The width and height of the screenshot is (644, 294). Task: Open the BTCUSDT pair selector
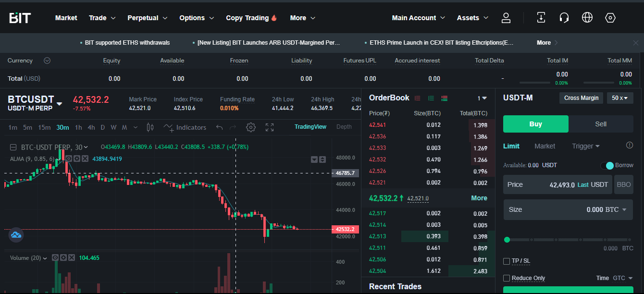[x=35, y=103]
